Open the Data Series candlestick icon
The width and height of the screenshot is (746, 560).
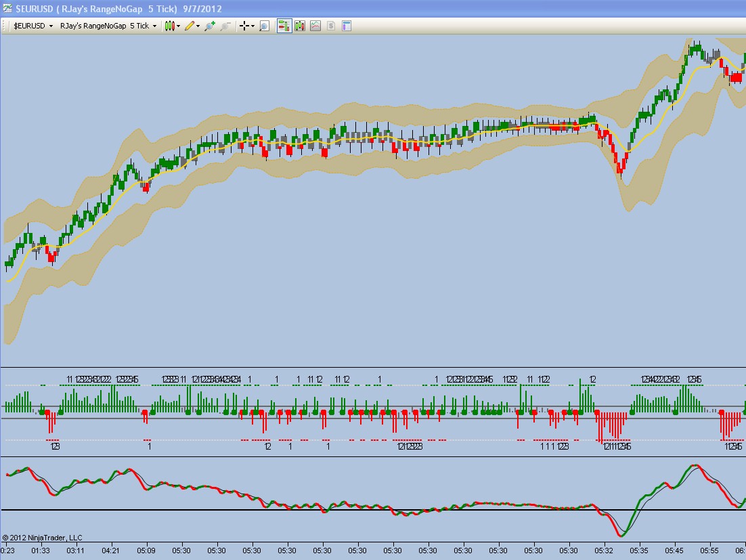pyautogui.click(x=300, y=26)
